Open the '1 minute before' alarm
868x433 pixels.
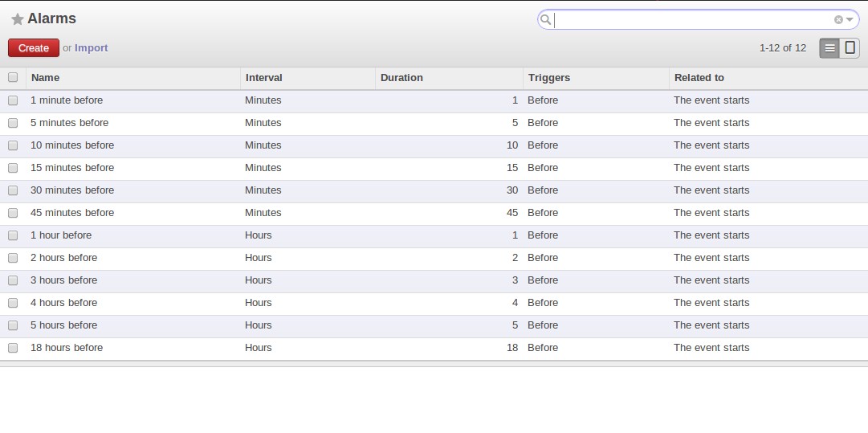[x=67, y=100]
